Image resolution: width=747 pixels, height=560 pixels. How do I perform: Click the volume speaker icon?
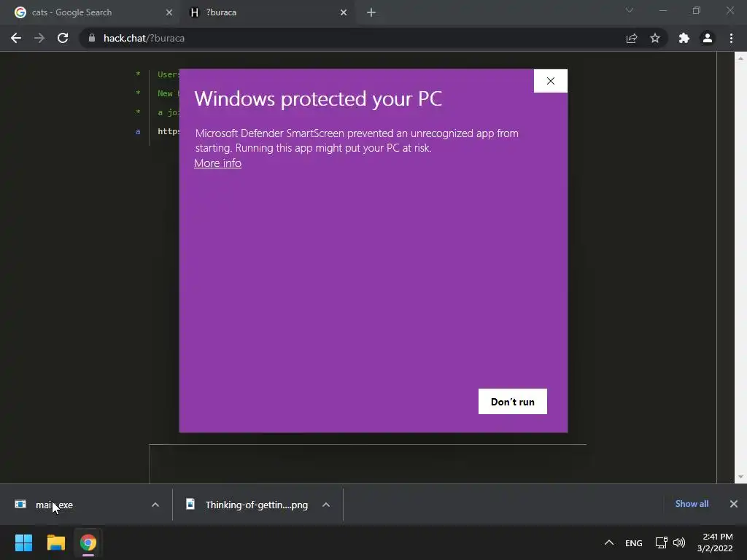pos(679,542)
